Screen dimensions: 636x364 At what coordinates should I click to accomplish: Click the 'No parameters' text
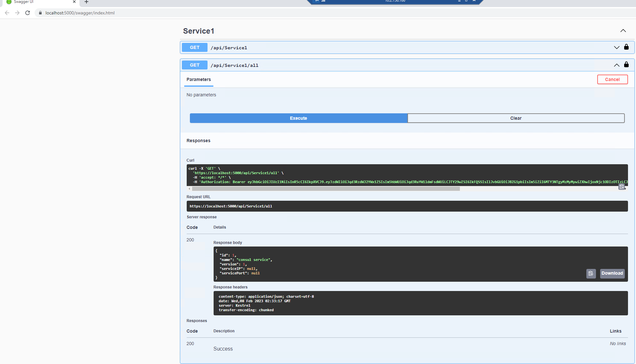(201, 95)
